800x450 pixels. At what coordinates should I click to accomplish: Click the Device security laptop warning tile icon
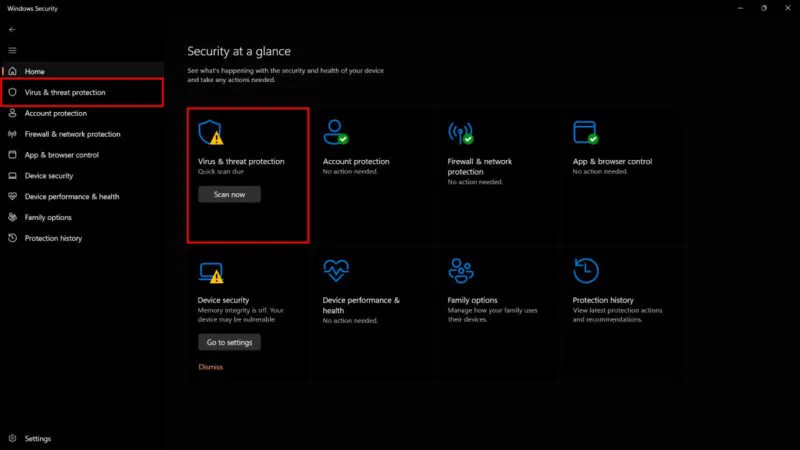tap(211, 272)
